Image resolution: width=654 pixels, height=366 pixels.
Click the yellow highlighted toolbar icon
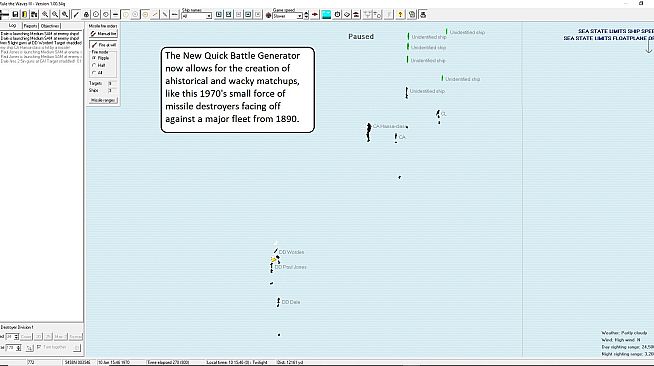tap(25, 15)
